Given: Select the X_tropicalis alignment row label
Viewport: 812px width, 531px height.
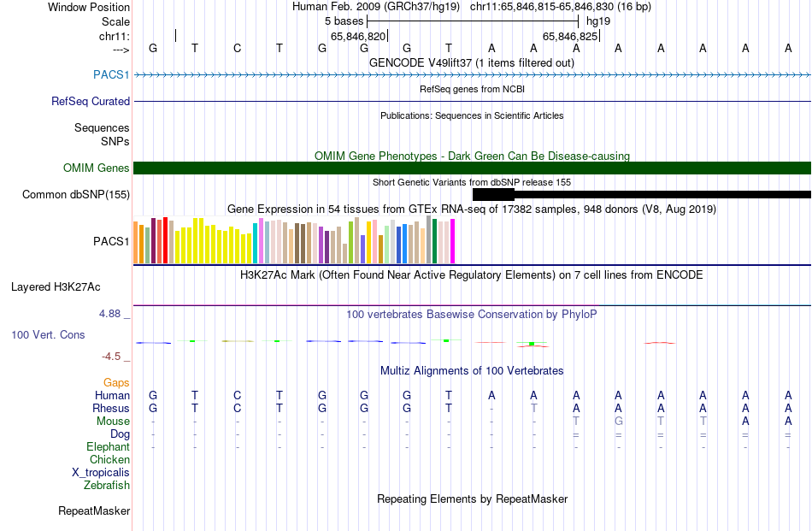Looking at the screenshot, I should click(x=101, y=473).
